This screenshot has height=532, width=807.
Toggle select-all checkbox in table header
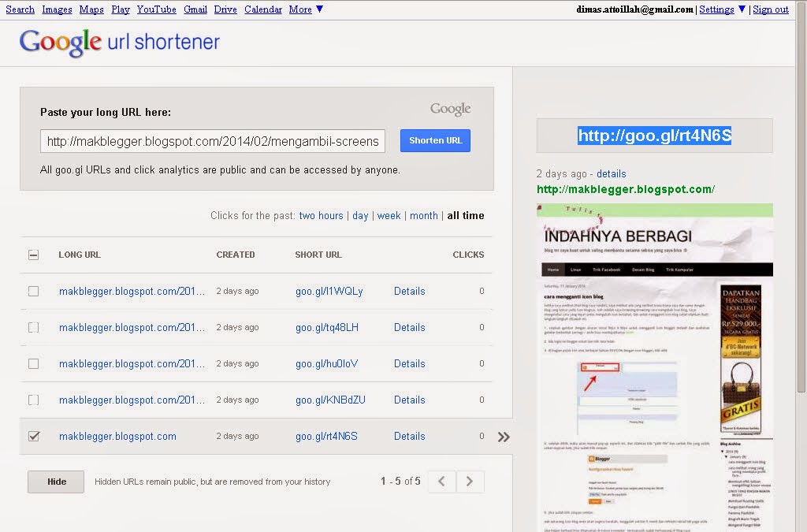coord(33,255)
